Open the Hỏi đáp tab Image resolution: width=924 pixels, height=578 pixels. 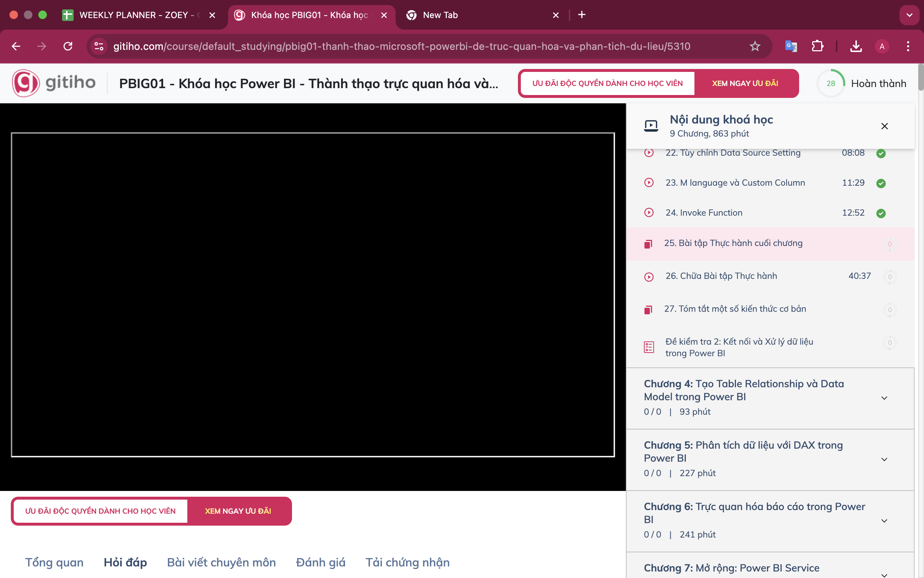[125, 562]
